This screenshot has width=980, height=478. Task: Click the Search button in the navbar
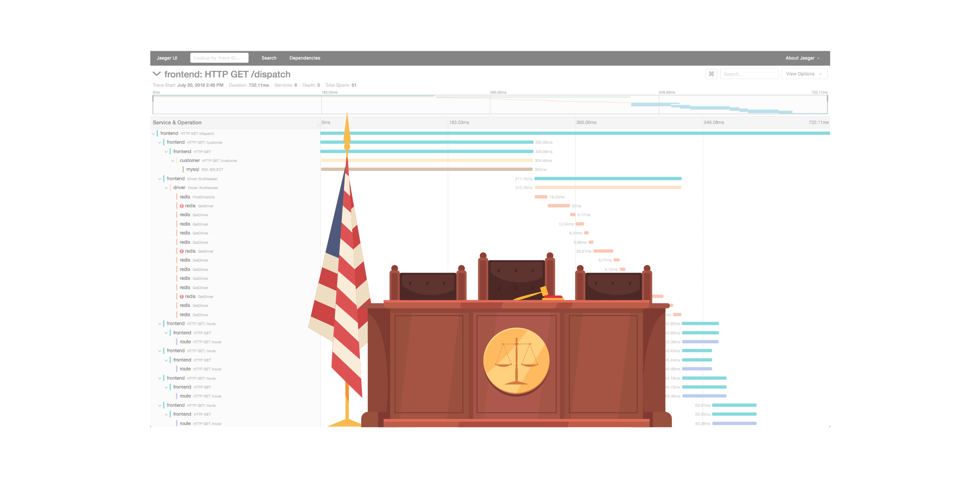tap(268, 57)
